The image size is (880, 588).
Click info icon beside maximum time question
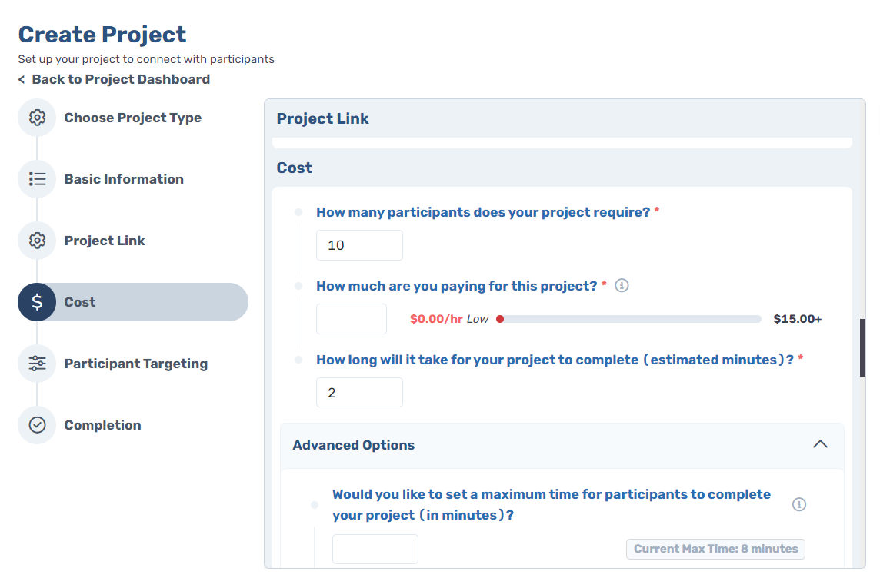tap(798, 504)
